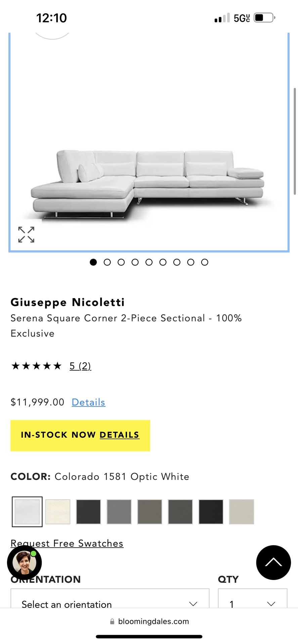Select the last image carousel dot

pos(205,262)
